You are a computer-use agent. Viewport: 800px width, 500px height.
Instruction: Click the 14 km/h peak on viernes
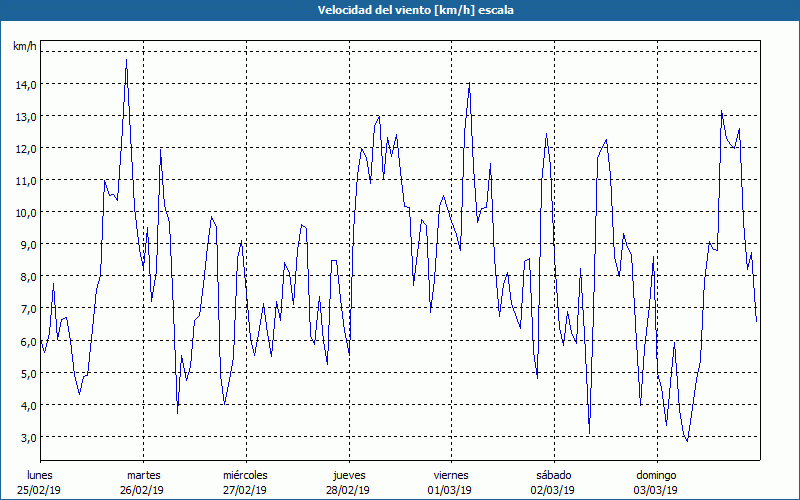[469, 83]
